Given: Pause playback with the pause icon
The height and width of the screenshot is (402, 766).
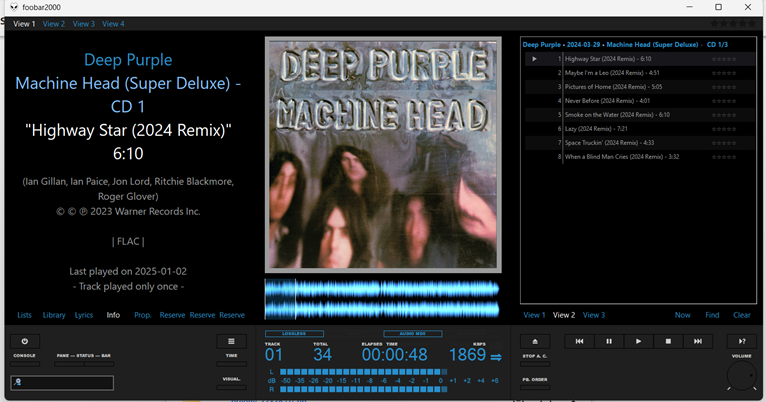Looking at the screenshot, I should [x=608, y=341].
